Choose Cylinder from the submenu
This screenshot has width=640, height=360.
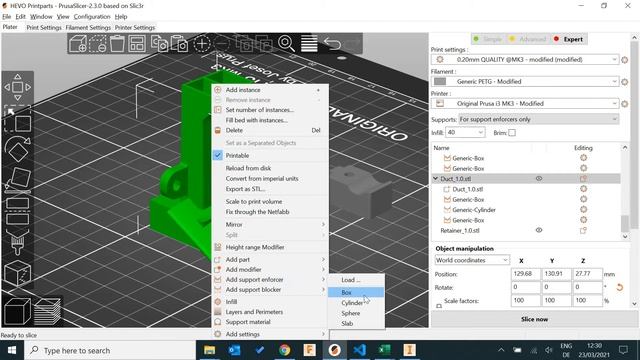click(x=356, y=303)
